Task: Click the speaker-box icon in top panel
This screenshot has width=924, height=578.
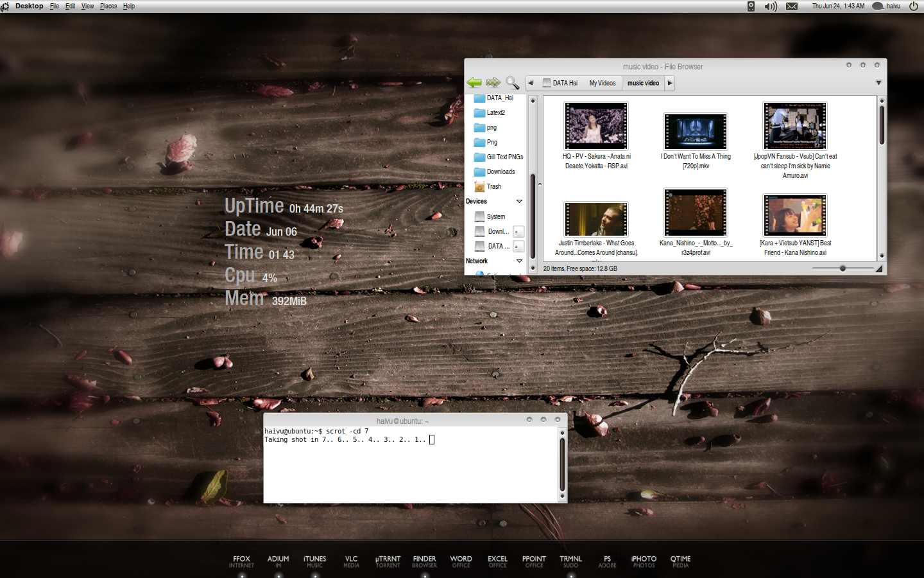Action: point(751,6)
